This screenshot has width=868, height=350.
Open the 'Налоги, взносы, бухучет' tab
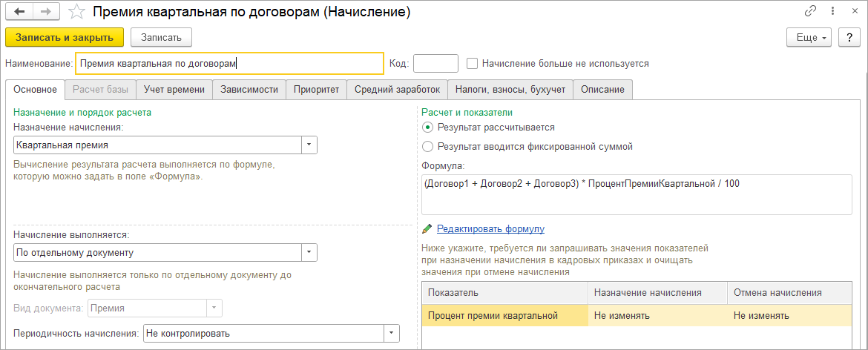(x=510, y=90)
